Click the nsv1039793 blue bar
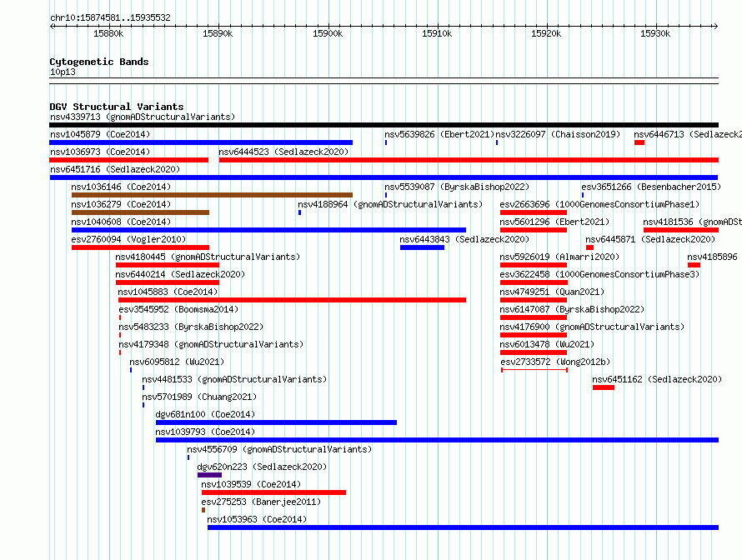Screen dimensions: 742x560 point(437,440)
